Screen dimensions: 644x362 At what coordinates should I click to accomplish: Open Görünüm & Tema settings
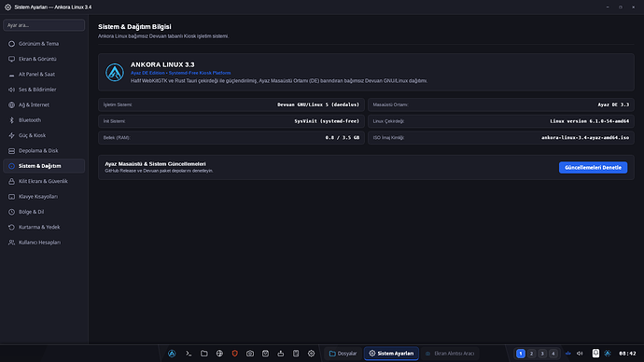(x=44, y=44)
